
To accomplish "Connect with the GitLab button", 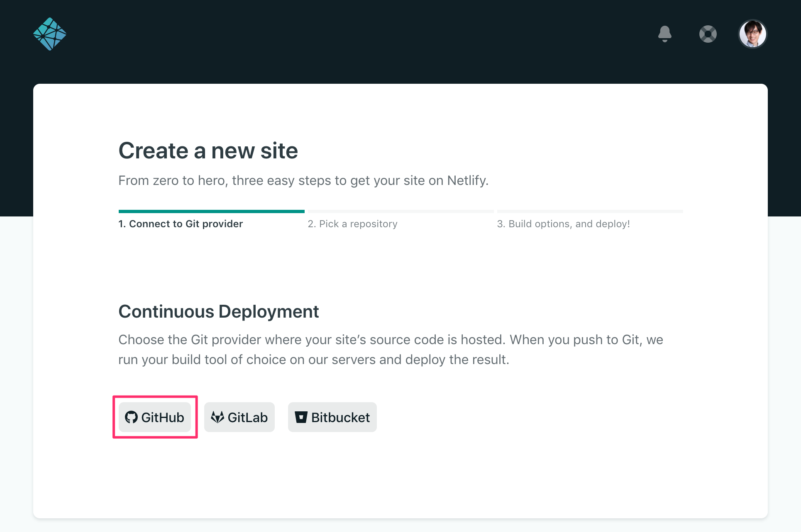I will click(x=239, y=417).
